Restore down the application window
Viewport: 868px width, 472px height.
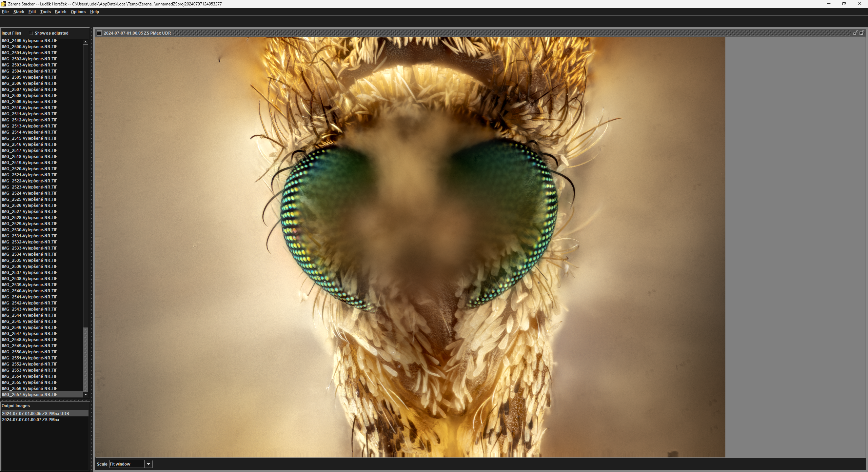pyautogui.click(x=844, y=4)
